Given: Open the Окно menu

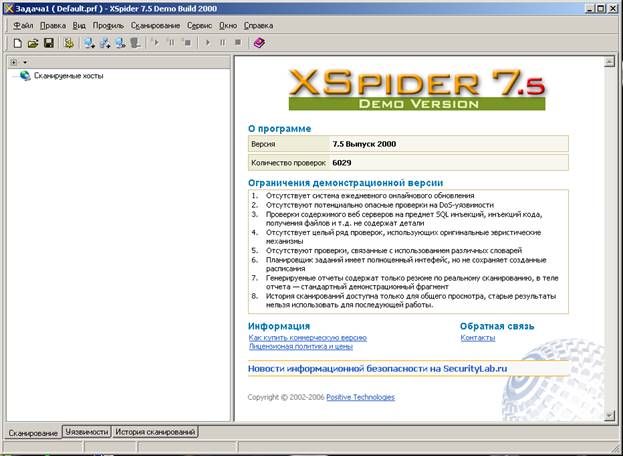Looking at the screenshot, I should (x=228, y=25).
